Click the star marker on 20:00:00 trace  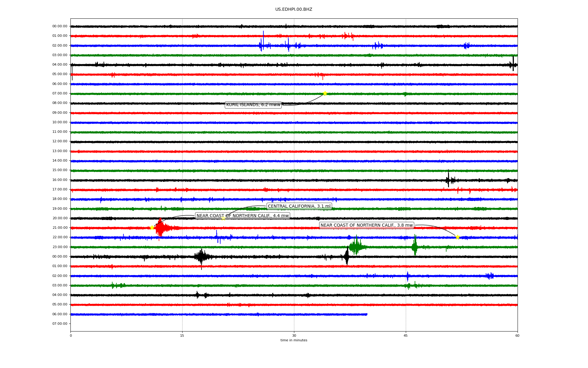tap(223, 218)
